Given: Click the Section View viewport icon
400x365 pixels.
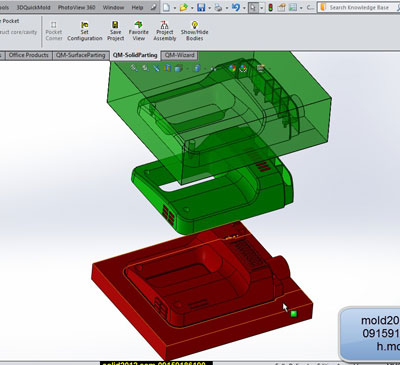Looking at the screenshot, I should 167,68.
